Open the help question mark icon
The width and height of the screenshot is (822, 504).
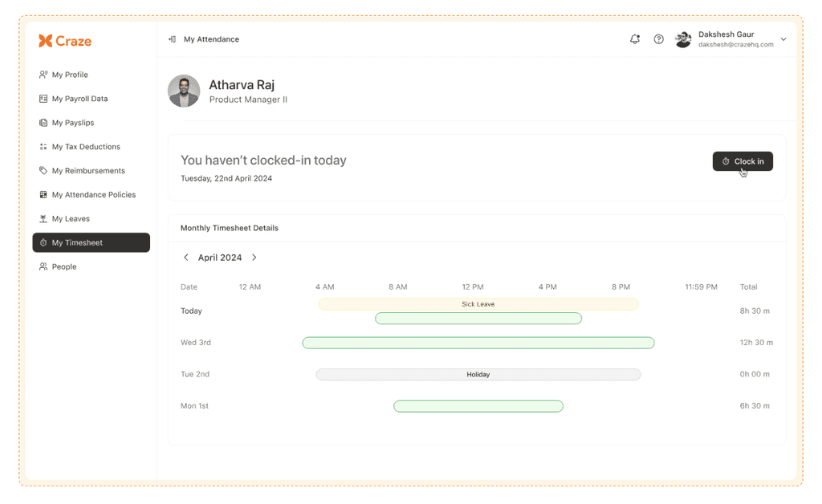658,39
